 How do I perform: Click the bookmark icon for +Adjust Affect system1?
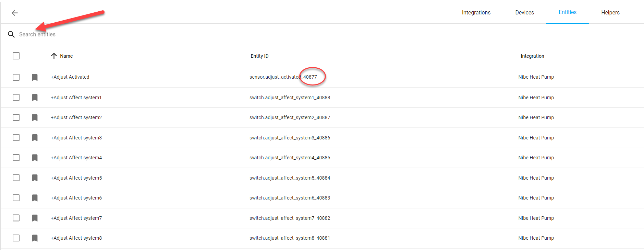[35, 98]
